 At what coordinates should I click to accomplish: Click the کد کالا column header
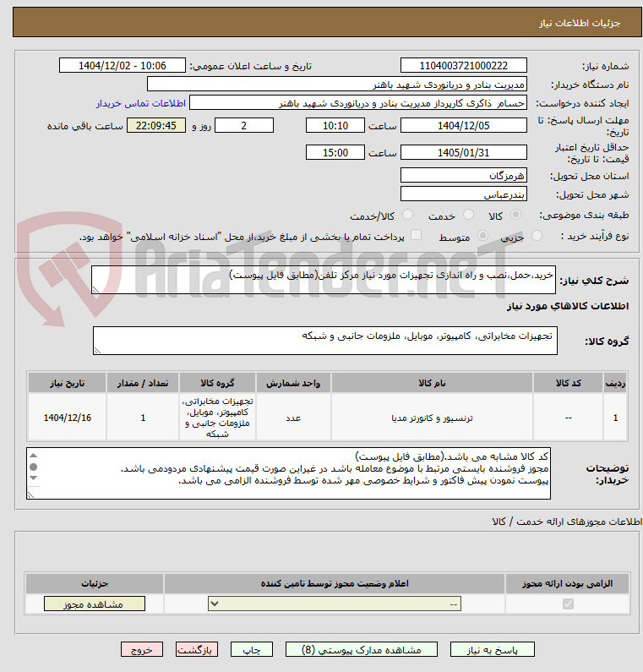click(x=568, y=383)
